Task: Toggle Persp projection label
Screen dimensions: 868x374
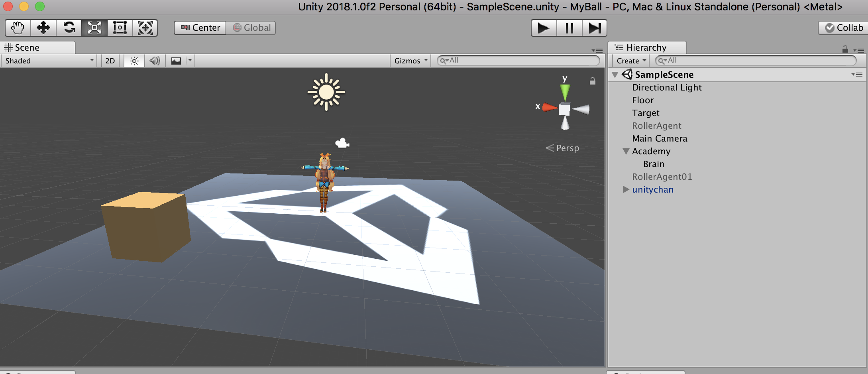Action: click(562, 148)
